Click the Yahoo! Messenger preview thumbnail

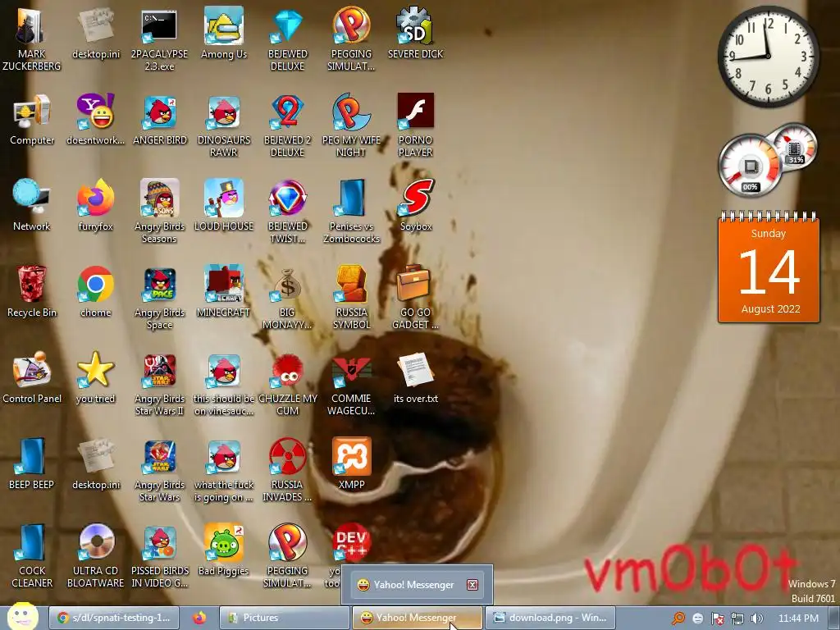(417, 584)
